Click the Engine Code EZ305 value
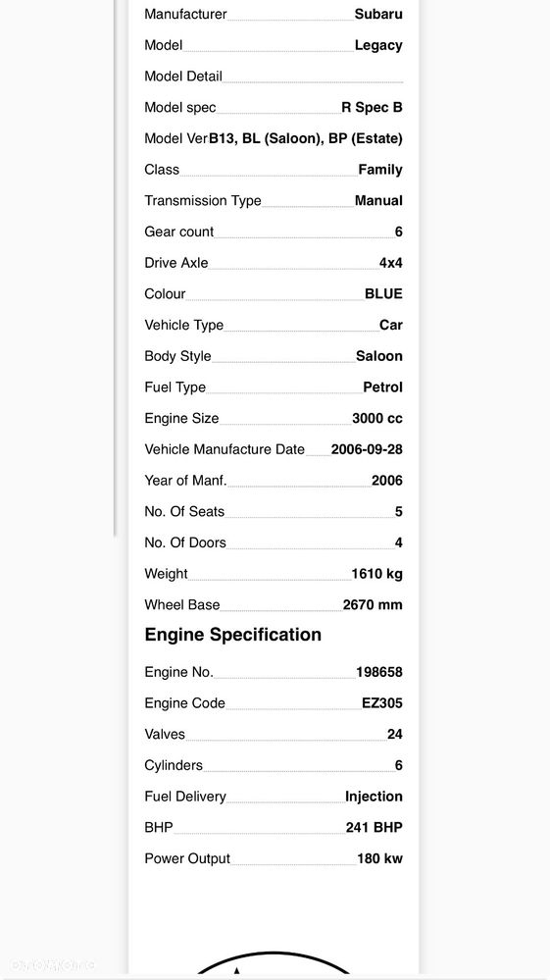The height and width of the screenshot is (980, 550). (x=382, y=703)
